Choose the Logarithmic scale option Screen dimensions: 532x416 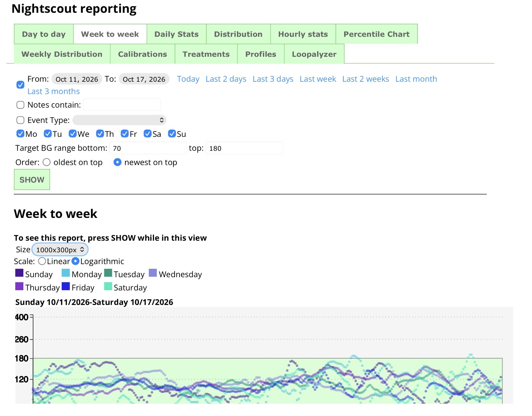(x=75, y=261)
